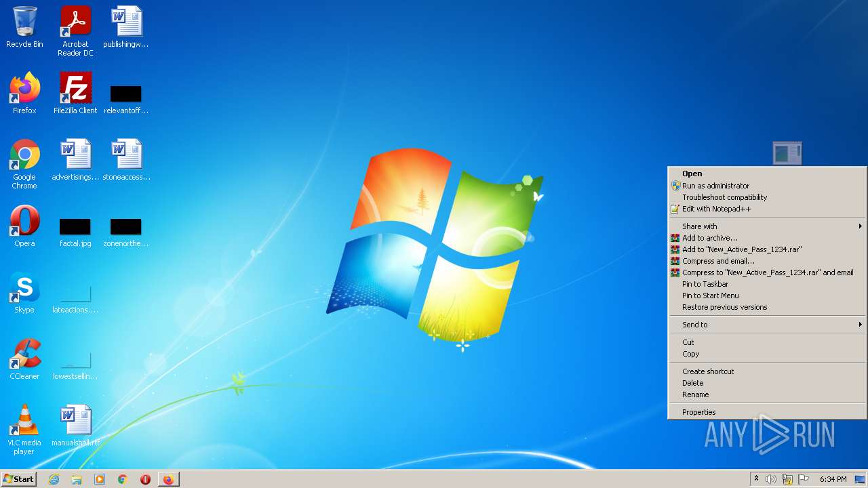
Task: Choose Open in the context menu
Action: click(767, 174)
